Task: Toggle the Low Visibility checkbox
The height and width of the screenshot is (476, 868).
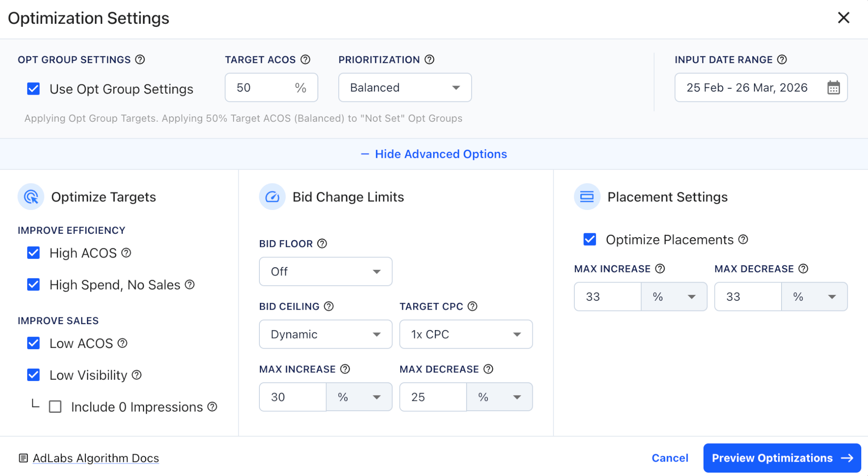Action: pos(33,375)
